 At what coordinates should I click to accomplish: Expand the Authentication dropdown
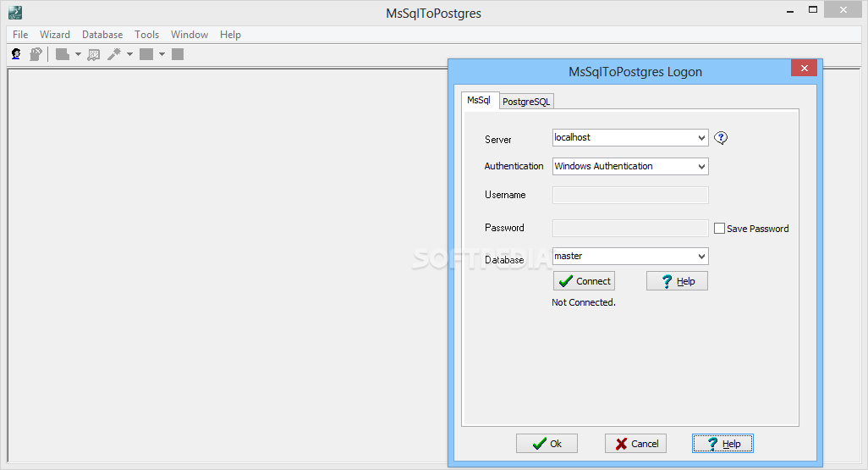tap(701, 166)
